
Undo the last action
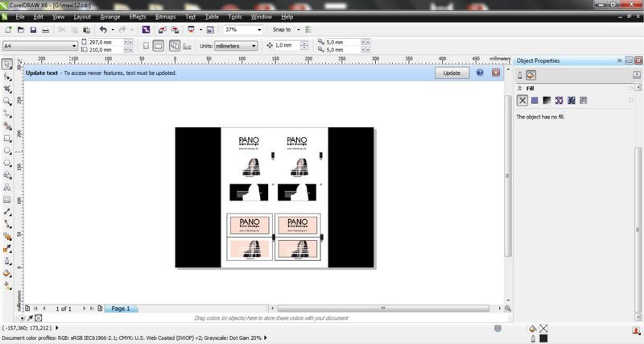103,30
